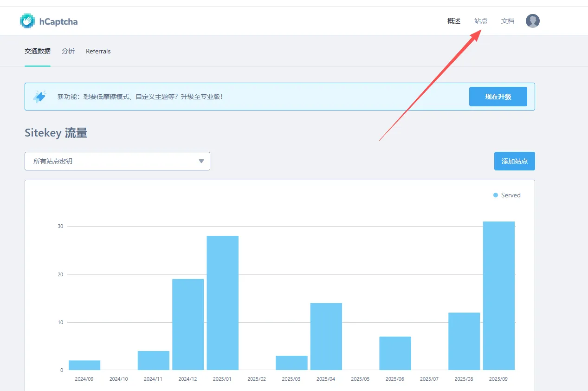Go to the 概述 overview menu

(453, 21)
